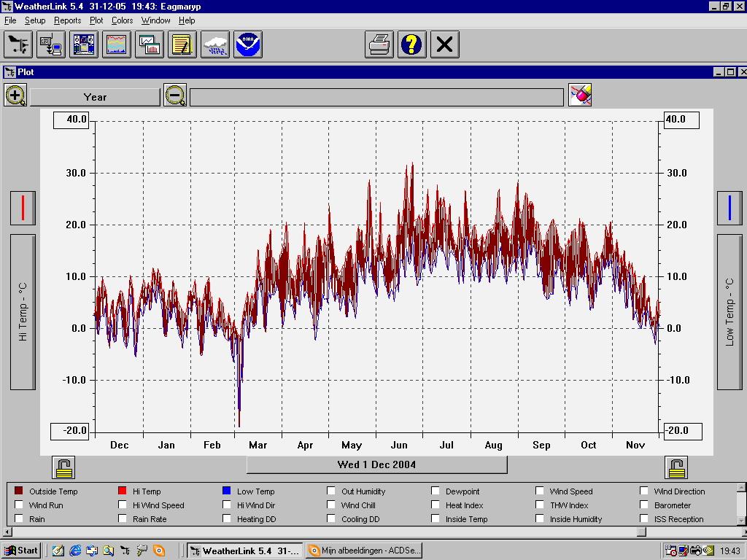Enable the Cooling DD checkbox
The image size is (747, 560).
tap(331, 518)
